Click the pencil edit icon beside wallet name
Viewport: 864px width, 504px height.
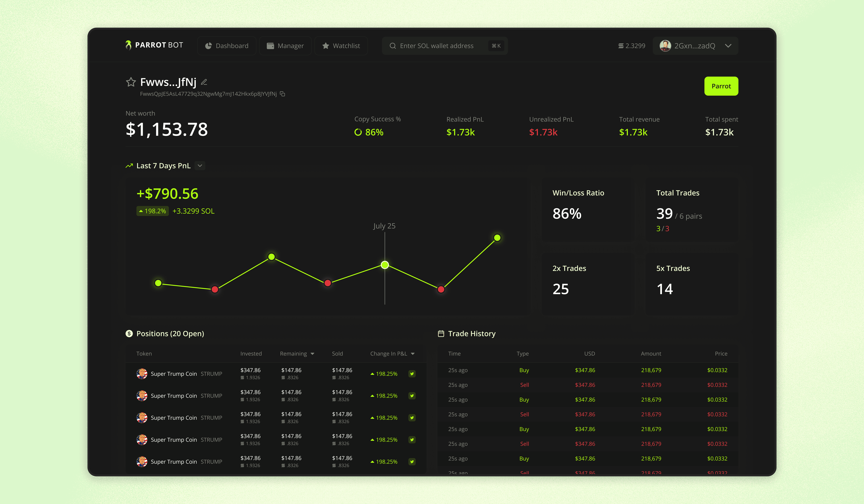204,82
